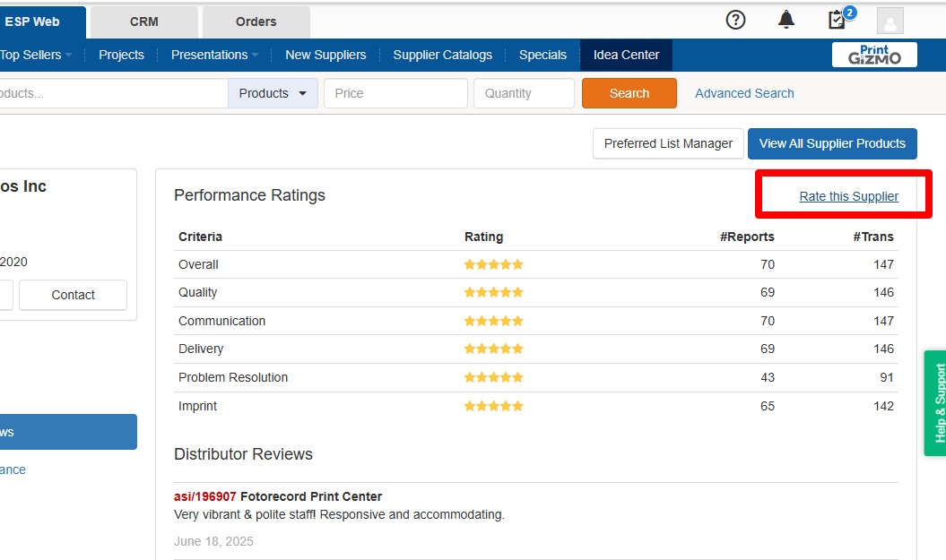This screenshot has height=560, width=946.
Task: Click the 142 transactions value
Action: pos(883,406)
